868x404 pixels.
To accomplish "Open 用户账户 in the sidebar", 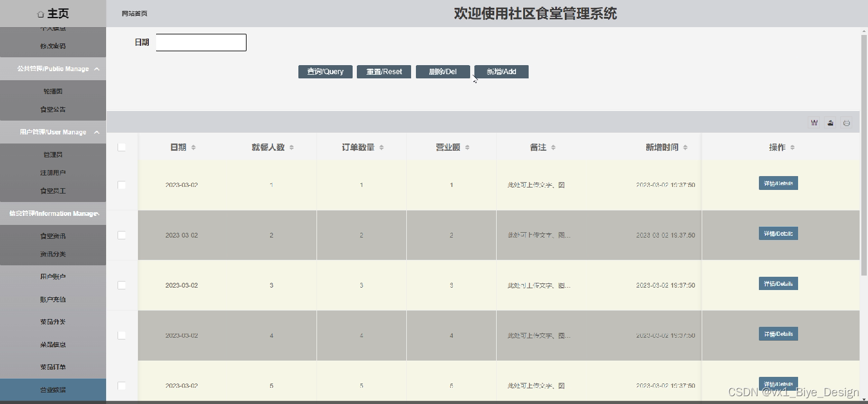I will click(53, 277).
